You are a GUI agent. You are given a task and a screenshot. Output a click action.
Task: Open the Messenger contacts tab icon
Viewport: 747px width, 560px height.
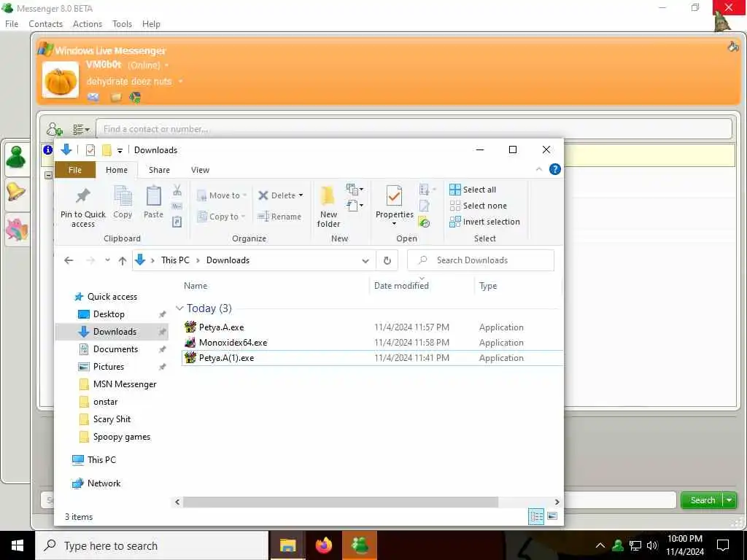tap(16, 157)
